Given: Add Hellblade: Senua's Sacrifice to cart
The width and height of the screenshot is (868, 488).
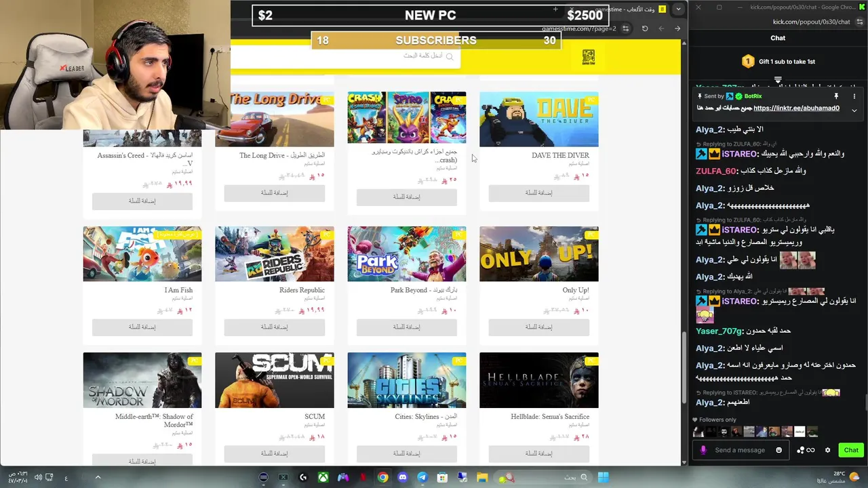Looking at the screenshot, I should point(538,453).
